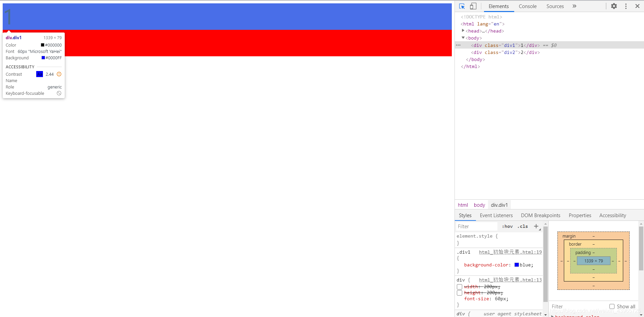
Task: Select the closing body tag line
Action: [x=475, y=59]
